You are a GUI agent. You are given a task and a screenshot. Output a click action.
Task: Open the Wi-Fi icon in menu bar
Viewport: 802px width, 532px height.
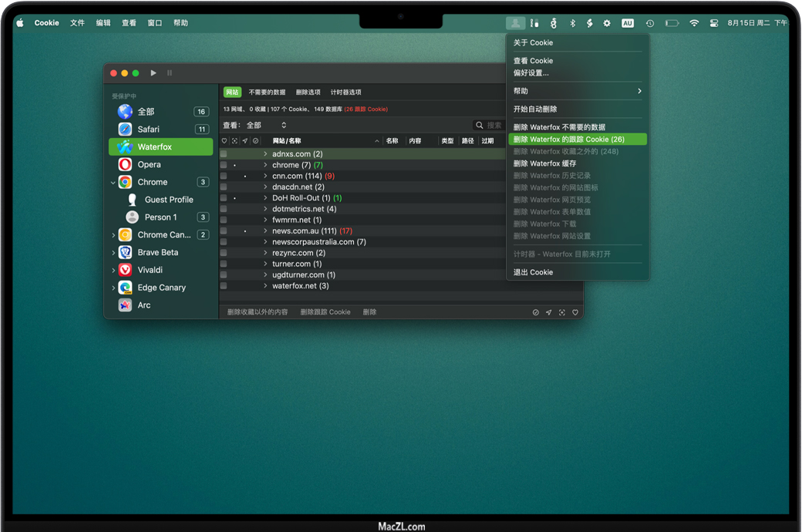pyautogui.click(x=694, y=23)
